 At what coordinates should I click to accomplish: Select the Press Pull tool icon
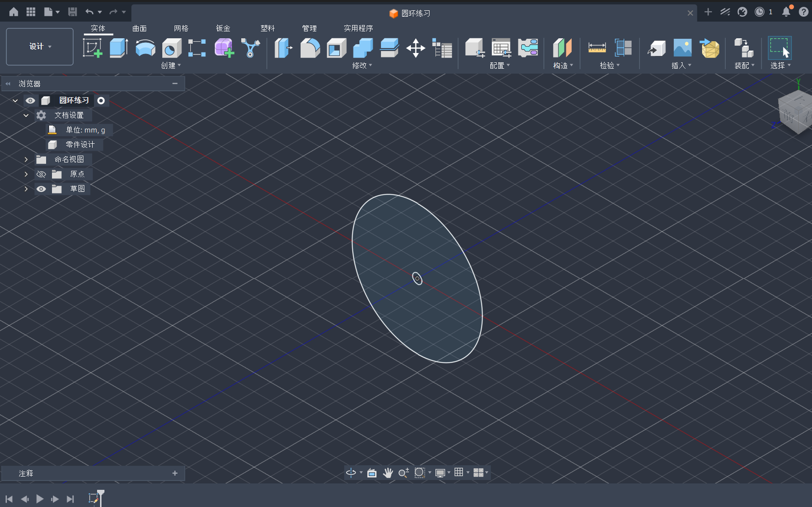283,48
